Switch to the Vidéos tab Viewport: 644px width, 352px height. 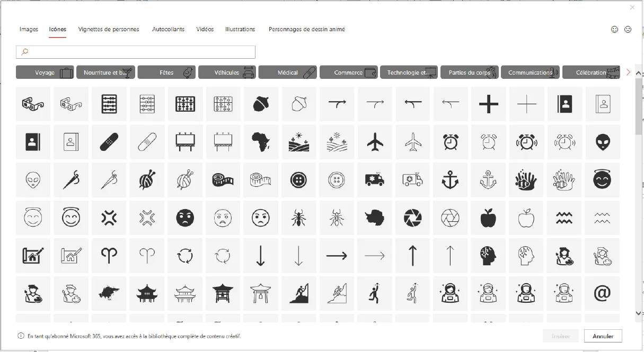point(205,29)
